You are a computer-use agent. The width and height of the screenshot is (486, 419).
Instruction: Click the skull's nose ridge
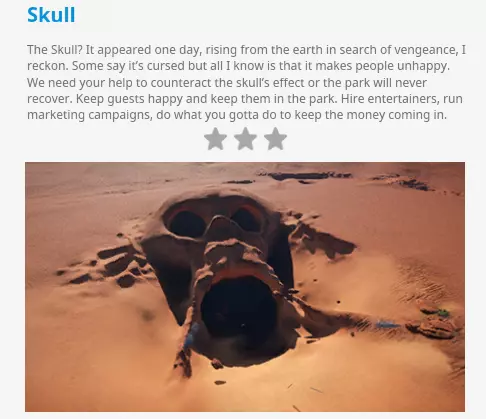pos(219,228)
